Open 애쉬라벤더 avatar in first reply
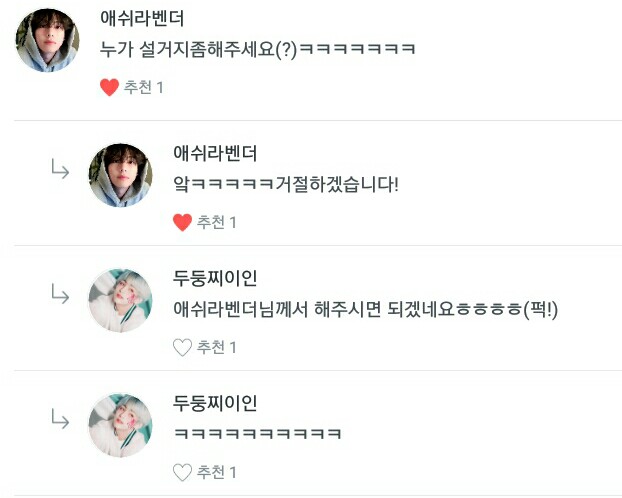 [121, 175]
